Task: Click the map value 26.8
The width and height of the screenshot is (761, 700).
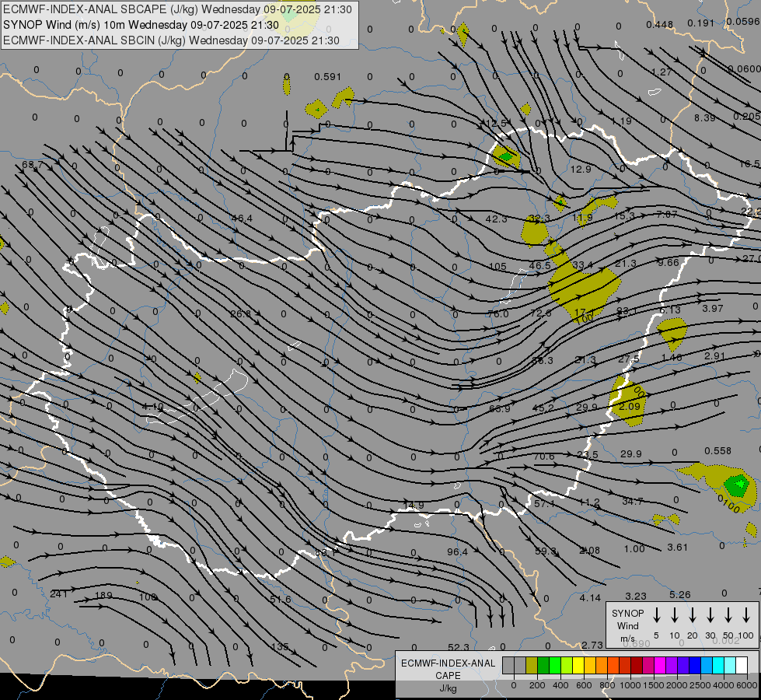Action: point(241,313)
